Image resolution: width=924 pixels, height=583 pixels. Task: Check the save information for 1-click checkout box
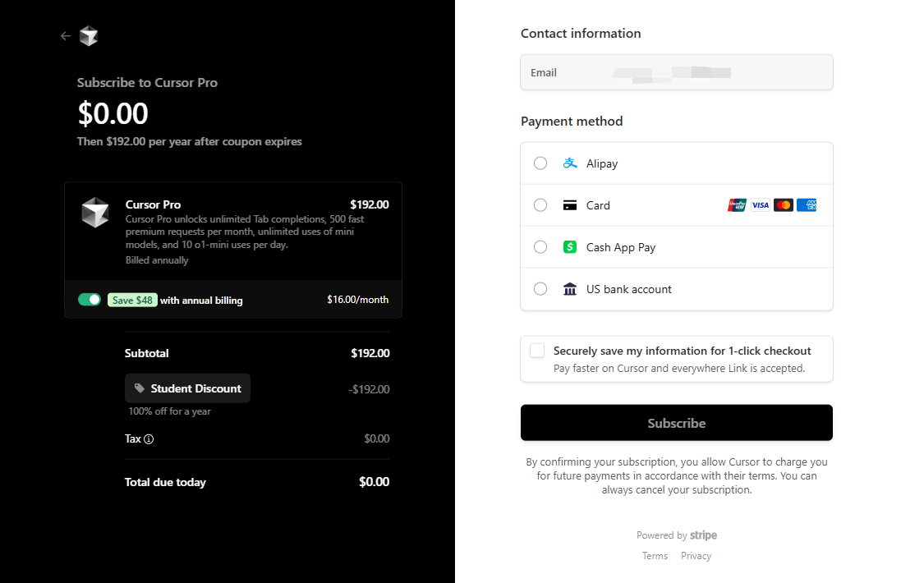537,351
